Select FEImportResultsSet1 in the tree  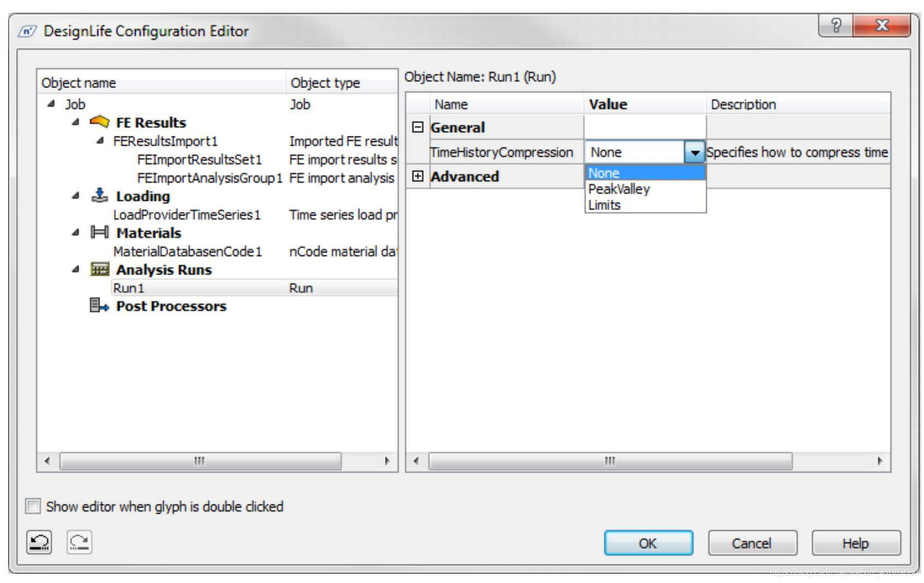(x=200, y=159)
